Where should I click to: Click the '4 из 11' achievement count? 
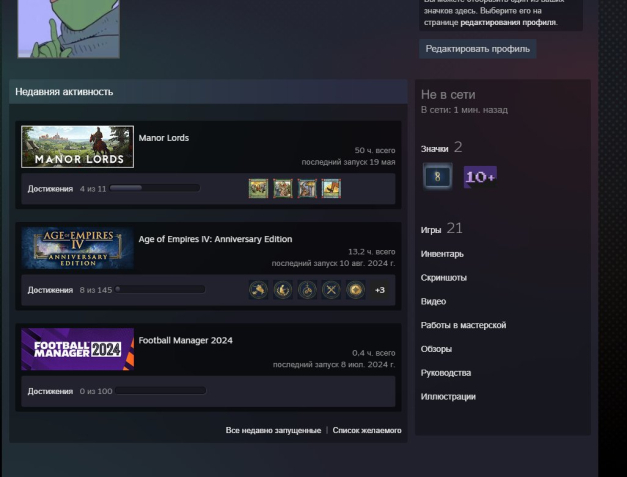(93, 189)
